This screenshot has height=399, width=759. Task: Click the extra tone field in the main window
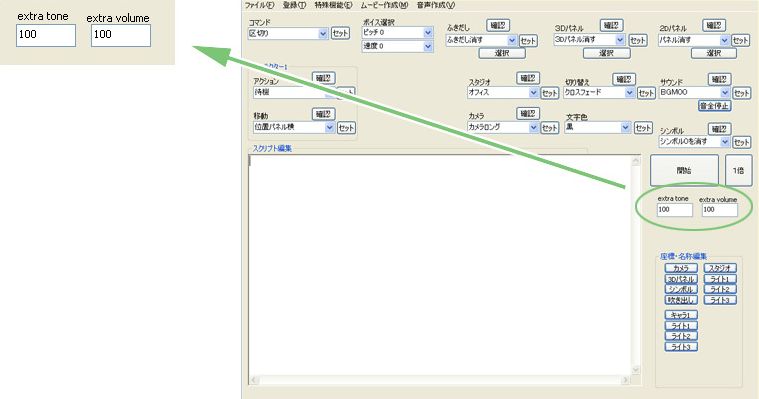tap(675, 210)
